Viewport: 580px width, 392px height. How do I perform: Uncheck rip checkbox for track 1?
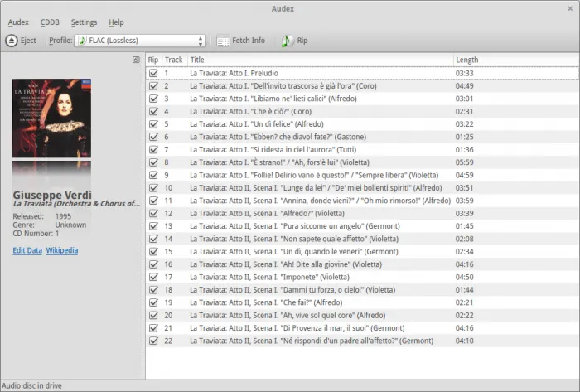153,73
